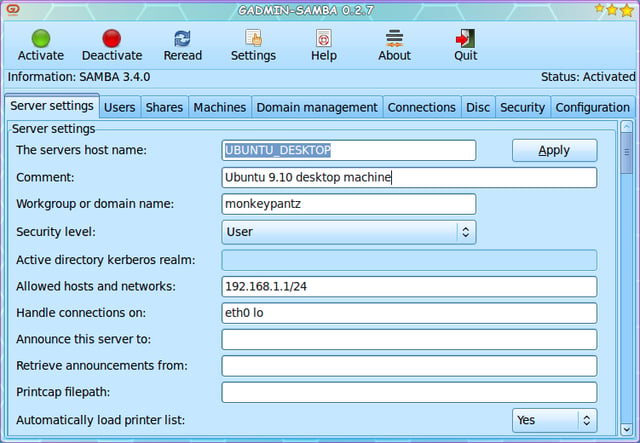Click the Printcap filepath label

[x=63, y=392]
